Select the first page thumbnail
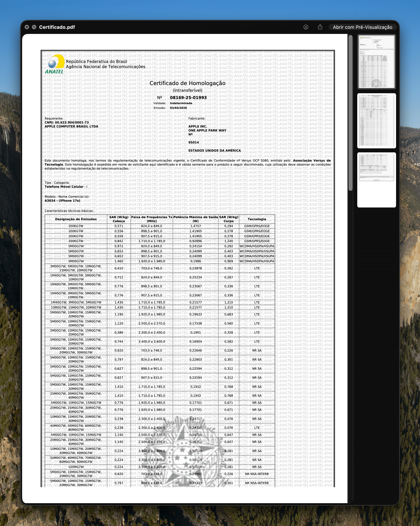The height and width of the screenshot is (526, 420). click(377, 62)
